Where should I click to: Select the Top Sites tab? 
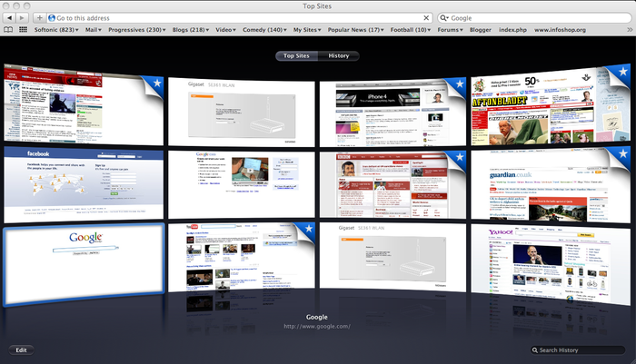[x=297, y=56]
